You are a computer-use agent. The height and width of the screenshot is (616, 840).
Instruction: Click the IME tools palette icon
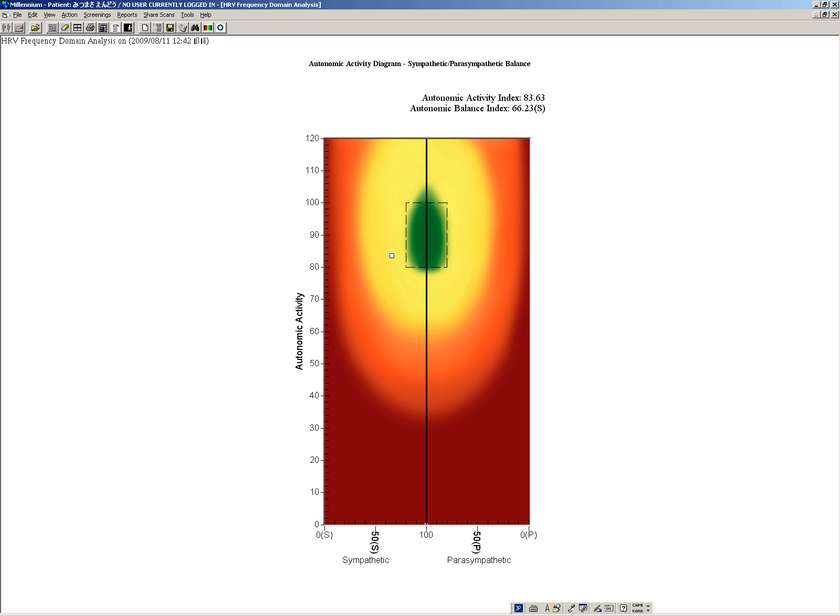[x=556, y=608]
